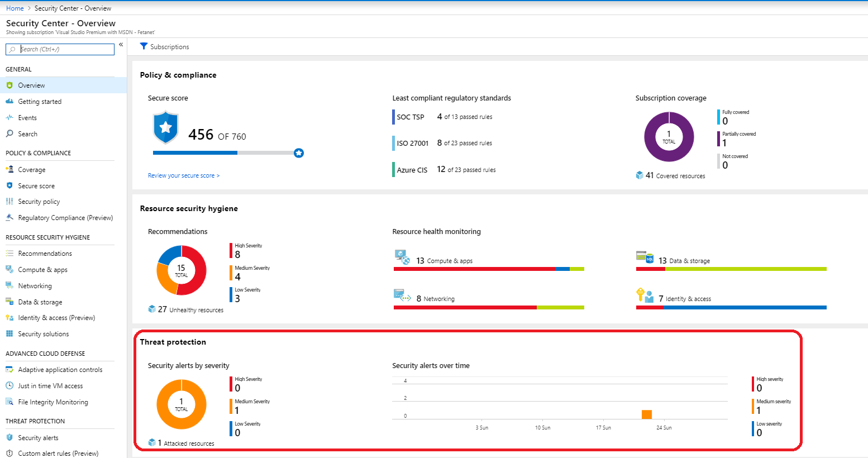Click the Subscription coverage purple donut chart
868x458 pixels.
[x=669, y=137]
